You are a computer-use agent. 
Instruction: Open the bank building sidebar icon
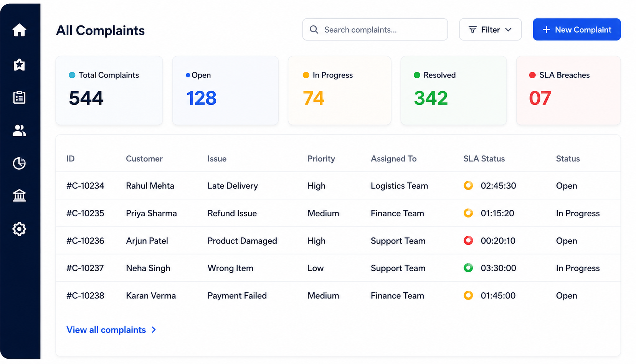pos(19,196)
